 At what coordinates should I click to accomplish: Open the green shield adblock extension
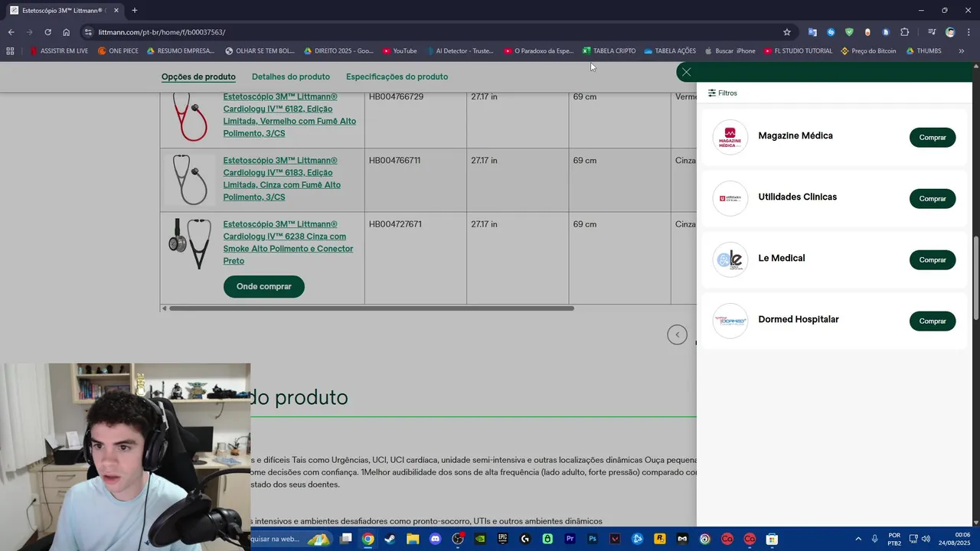849,32
